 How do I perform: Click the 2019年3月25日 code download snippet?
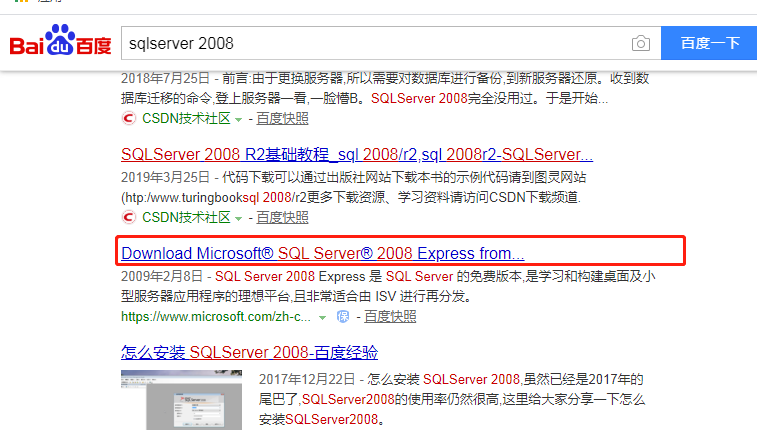pos(353,187)
